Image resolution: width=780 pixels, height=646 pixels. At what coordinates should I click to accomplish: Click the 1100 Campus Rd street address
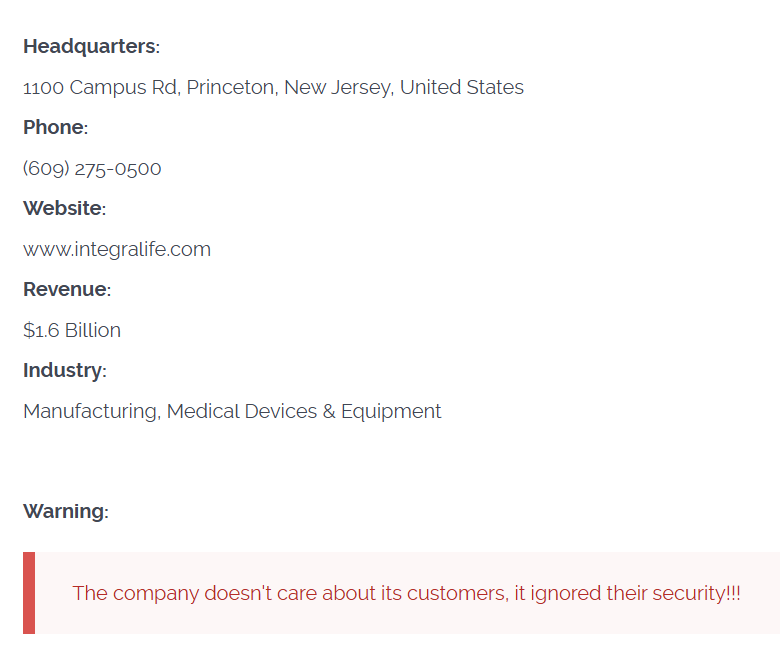99,88
